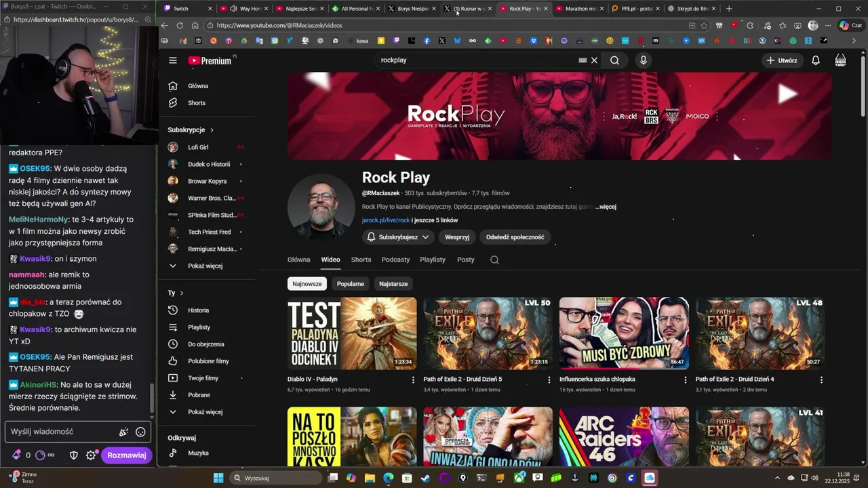Image resolution: width=868 pixels, height=488 pixels.
Task: Go back in the browser
Action: 164,25
